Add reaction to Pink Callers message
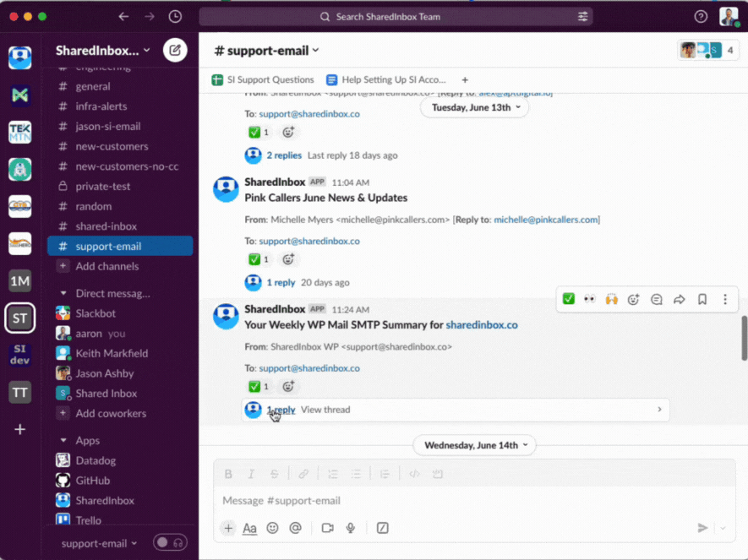This screenshot has width=748, height=560. click(288, 259)
